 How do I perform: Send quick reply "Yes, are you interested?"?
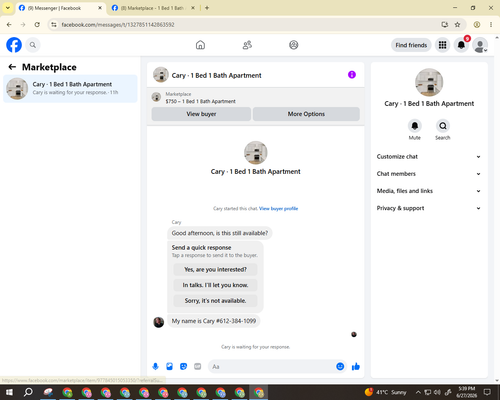click(215, 269)
